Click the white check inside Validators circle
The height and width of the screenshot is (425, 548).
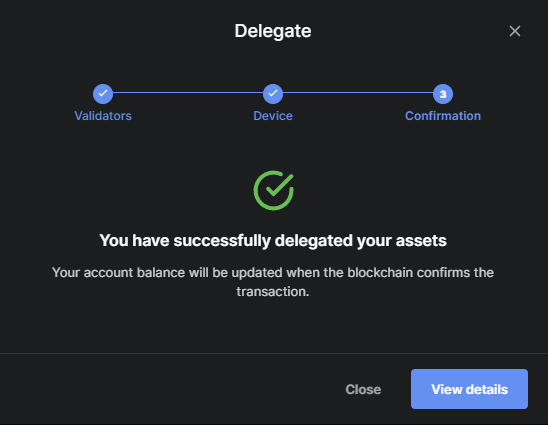coord(103,93)
